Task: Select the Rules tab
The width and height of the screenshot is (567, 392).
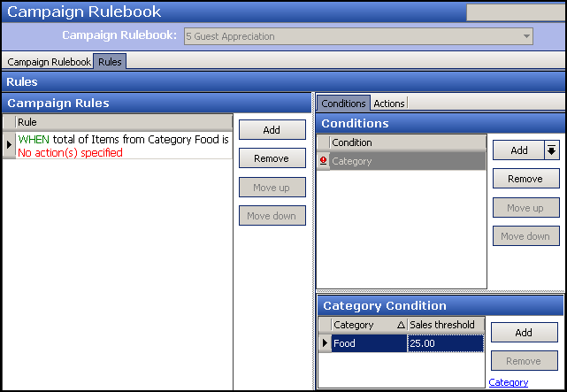Action: pyautogui.click(x=110, y=61)
